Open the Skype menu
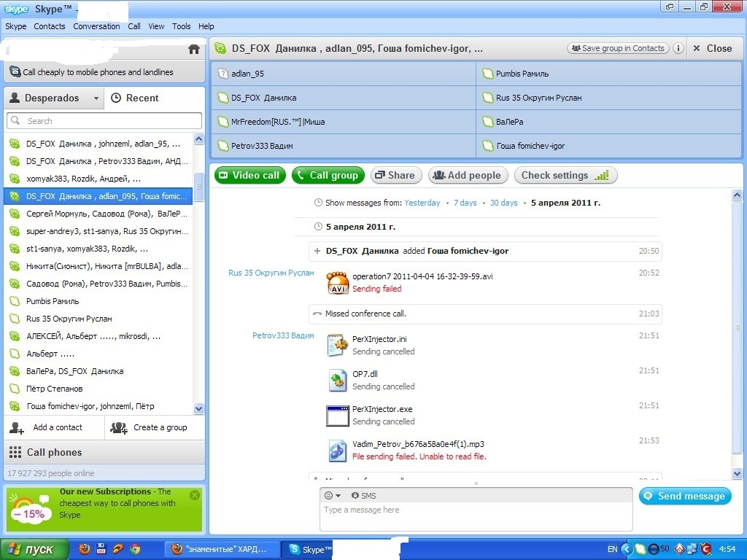Image resolution: width=747 pixels, height=560 pixels. (16, 26)
